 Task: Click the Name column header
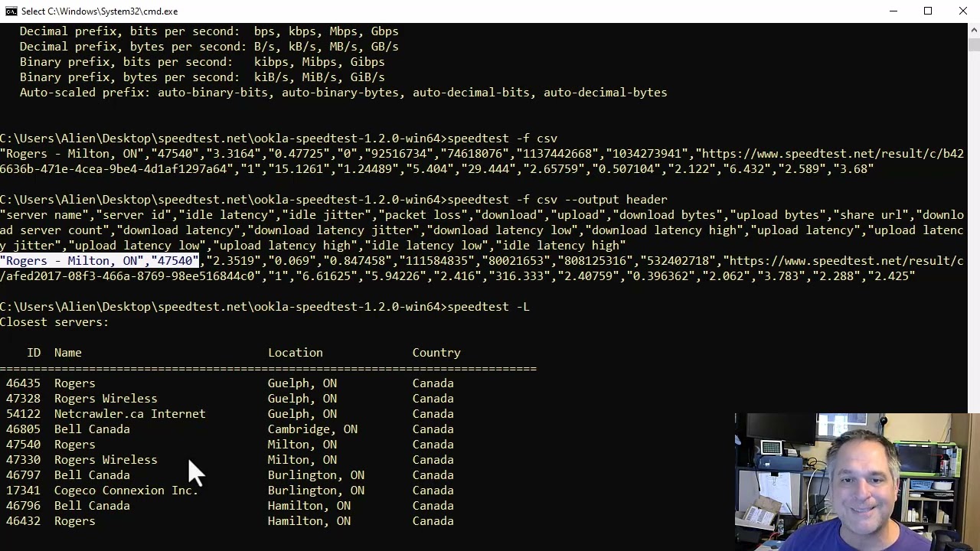tap(67, 352)
